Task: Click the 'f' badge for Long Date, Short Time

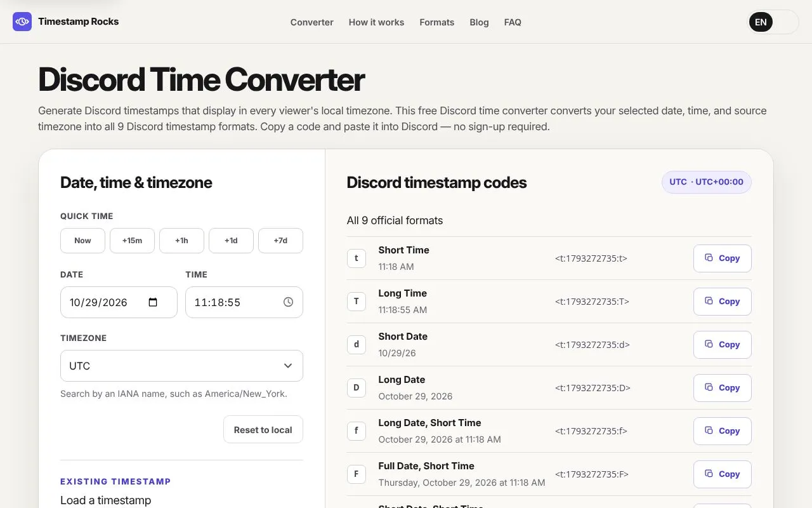Action: click(x=357, y=431)
